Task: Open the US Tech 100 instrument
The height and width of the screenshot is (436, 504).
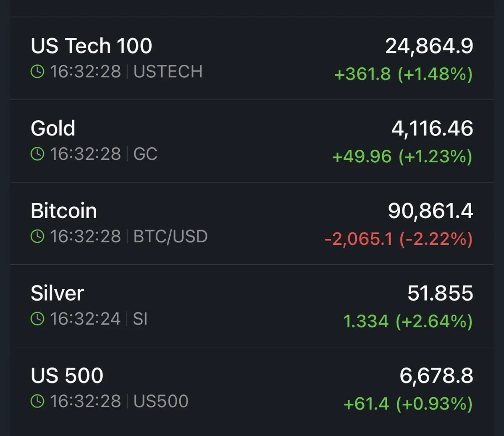Action: coord(91,46)
